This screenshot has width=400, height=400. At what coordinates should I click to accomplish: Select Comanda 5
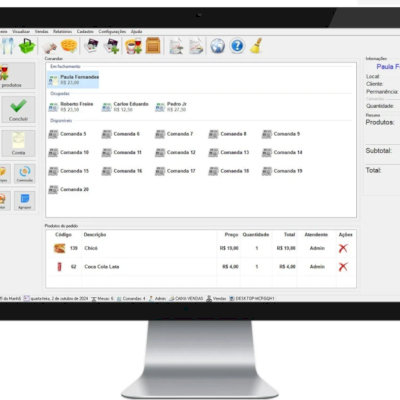pyautogui.click(x=67, y=134)
